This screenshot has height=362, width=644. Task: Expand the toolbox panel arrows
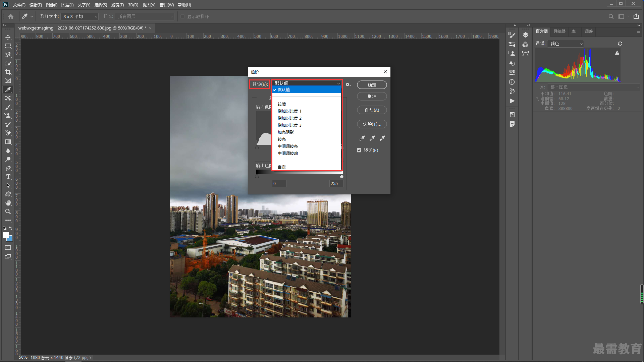click(x=4, y=25)
